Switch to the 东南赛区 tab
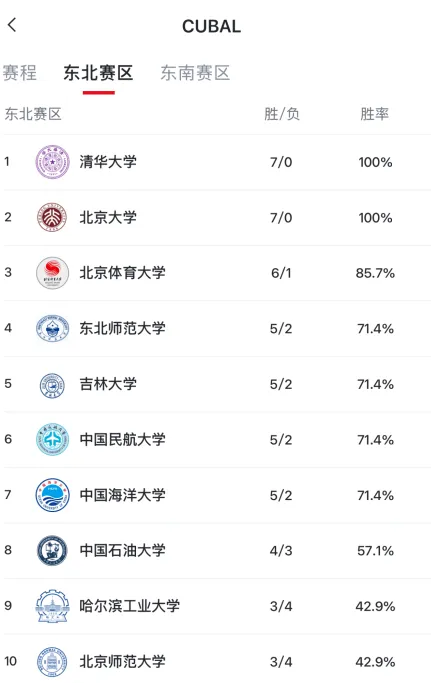Image resolution: width=431 pixels, height=683 pixels. [195, 73]
